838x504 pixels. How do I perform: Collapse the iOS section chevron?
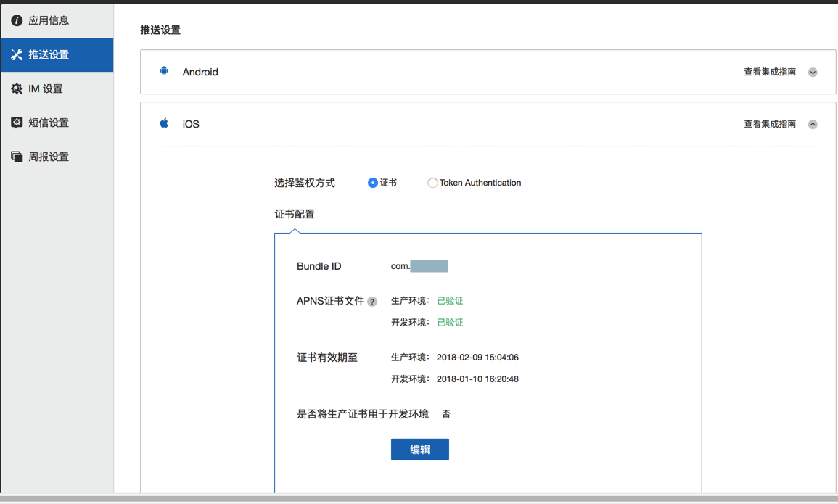813,125
